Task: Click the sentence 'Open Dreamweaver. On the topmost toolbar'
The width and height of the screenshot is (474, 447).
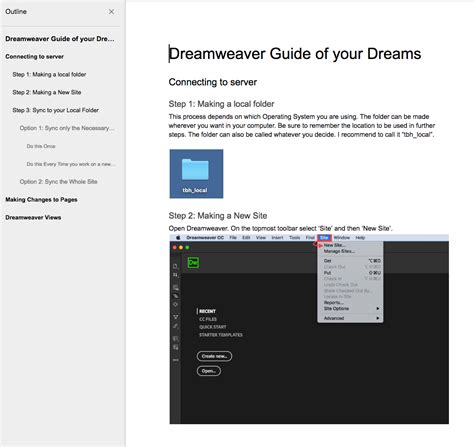Action: [x=280, y=228]
